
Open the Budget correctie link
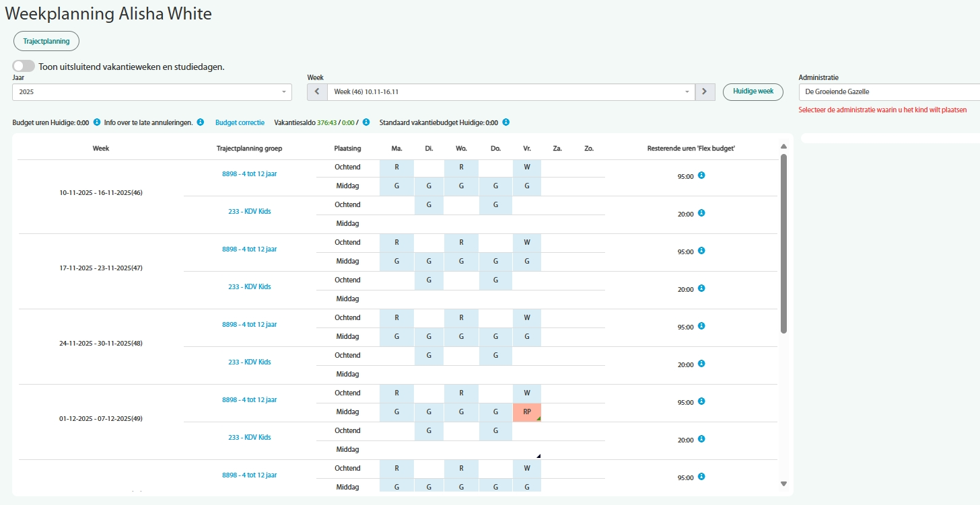240,123
